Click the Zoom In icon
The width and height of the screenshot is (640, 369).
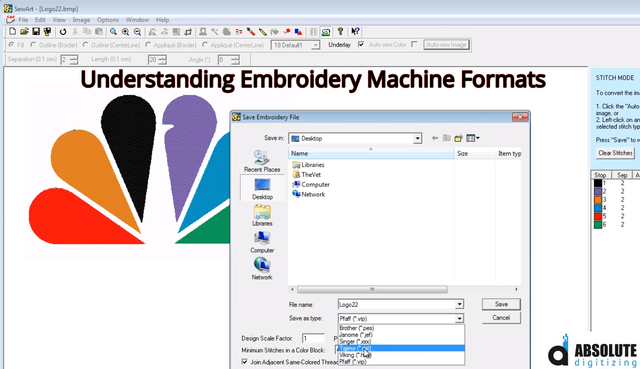click(125, 31)
